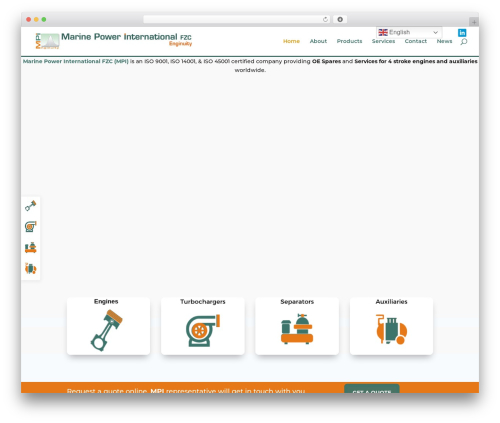Click the Engines card title
The width and height of the screenshot is (500, 423).
tap(106, 302)
